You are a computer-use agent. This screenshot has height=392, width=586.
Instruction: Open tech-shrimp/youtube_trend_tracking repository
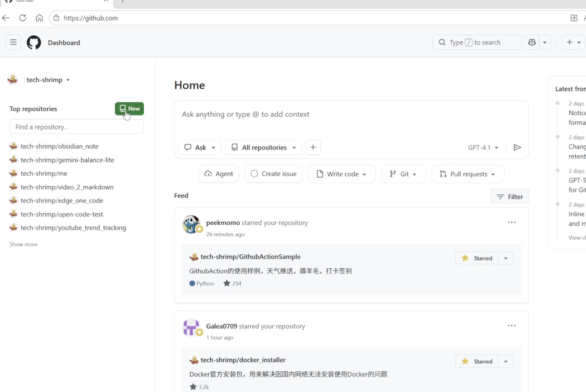tap(73, 228)
